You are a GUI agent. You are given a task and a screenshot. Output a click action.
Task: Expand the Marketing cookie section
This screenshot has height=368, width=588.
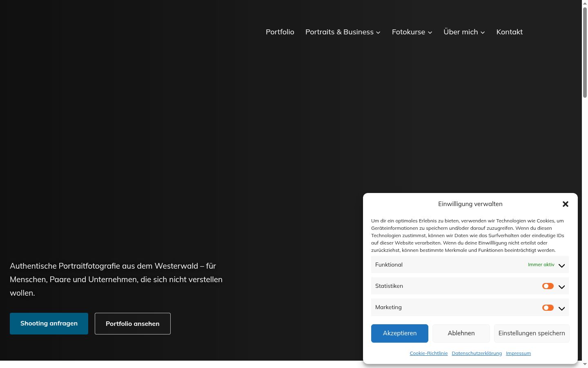click(x=562, y=308)
